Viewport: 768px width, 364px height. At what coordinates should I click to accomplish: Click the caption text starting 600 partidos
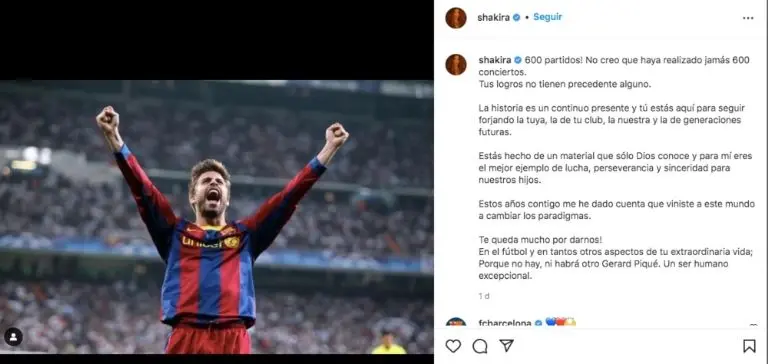coord(615,168)
